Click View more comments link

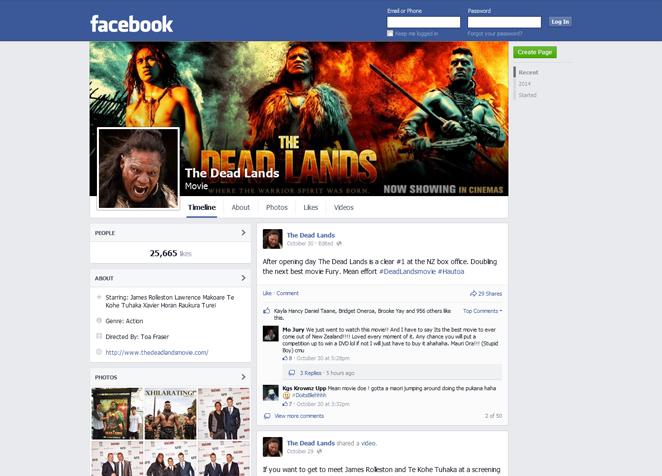coord(299,416)
